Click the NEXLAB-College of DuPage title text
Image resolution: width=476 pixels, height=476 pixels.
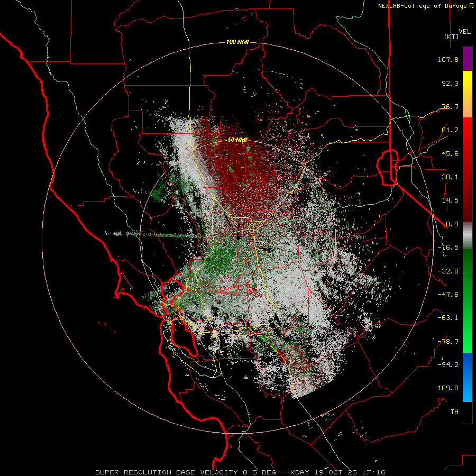pyautogui.click(x=422, y=6)
